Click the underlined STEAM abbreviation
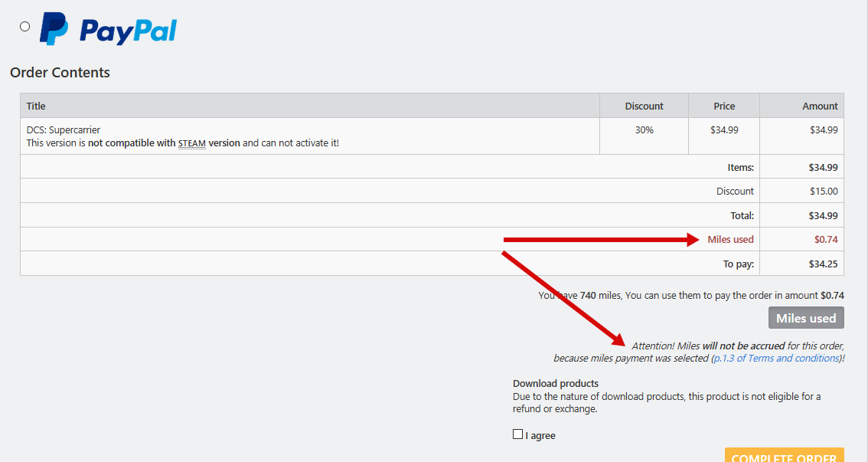 [x=192, y=143]
